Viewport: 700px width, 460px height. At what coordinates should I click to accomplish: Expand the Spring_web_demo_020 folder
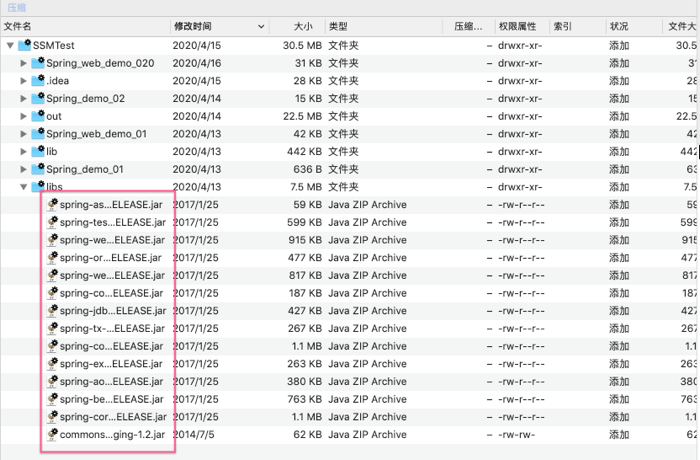pyautogui.click(x=24, y=63)
